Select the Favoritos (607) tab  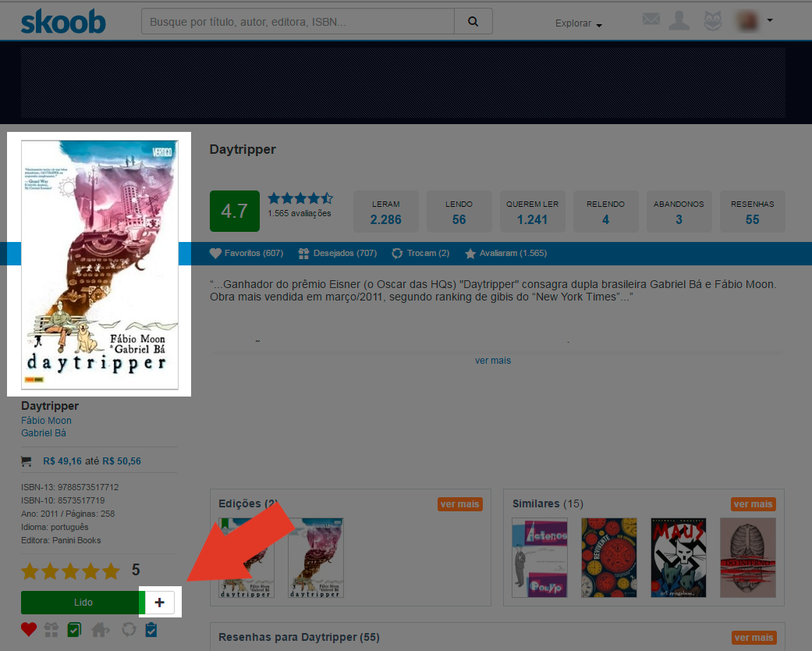[246, 254]
